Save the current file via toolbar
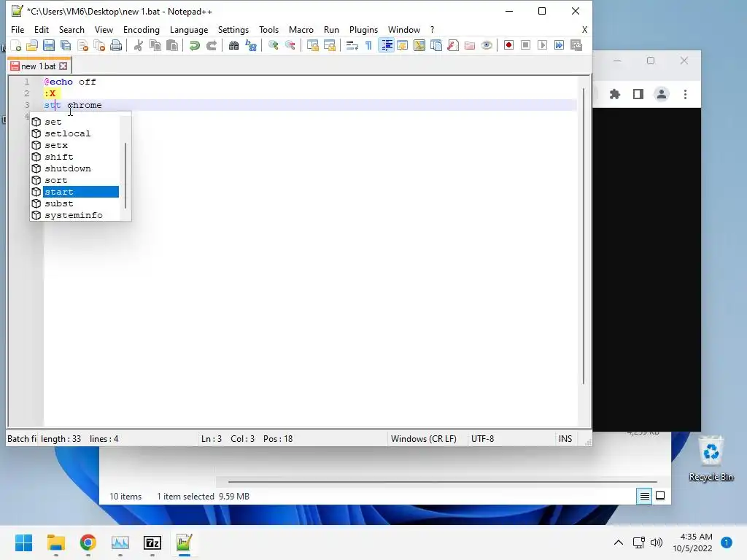Image resolution: width=747 pixels, height=560 pixels. click(49, 46)
